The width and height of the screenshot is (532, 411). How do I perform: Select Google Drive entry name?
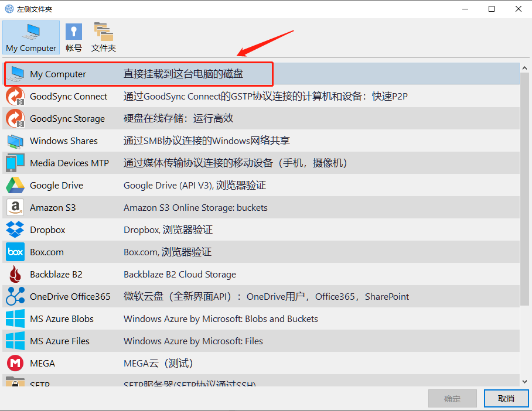(x=57, y=186)
